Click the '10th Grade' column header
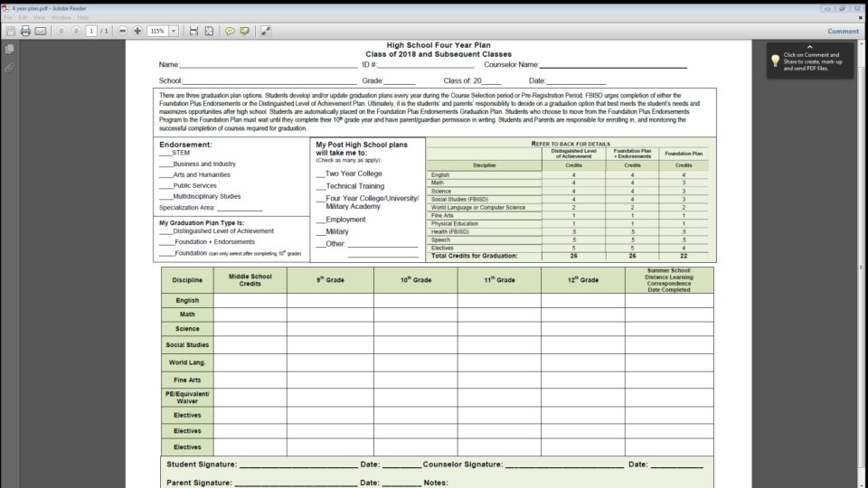 (416, 280)
